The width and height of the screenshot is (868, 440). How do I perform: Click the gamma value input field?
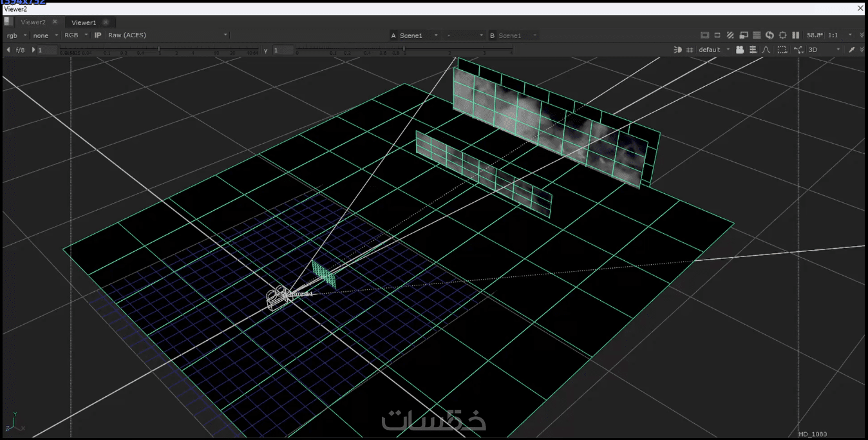point(283,50)
